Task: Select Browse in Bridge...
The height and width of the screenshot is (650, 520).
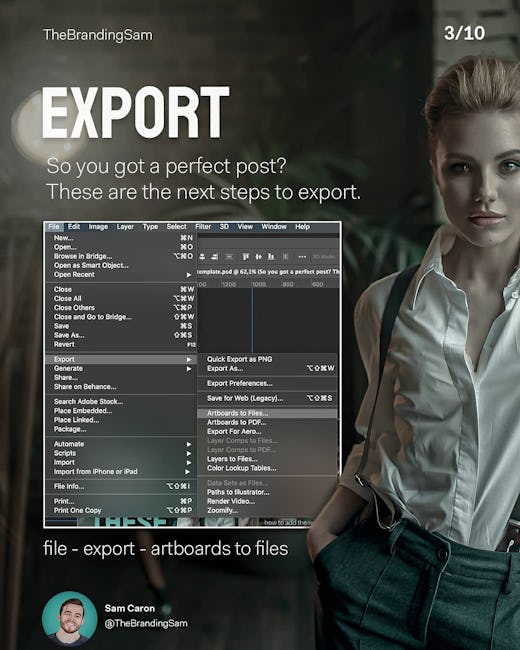Action: 120,256
